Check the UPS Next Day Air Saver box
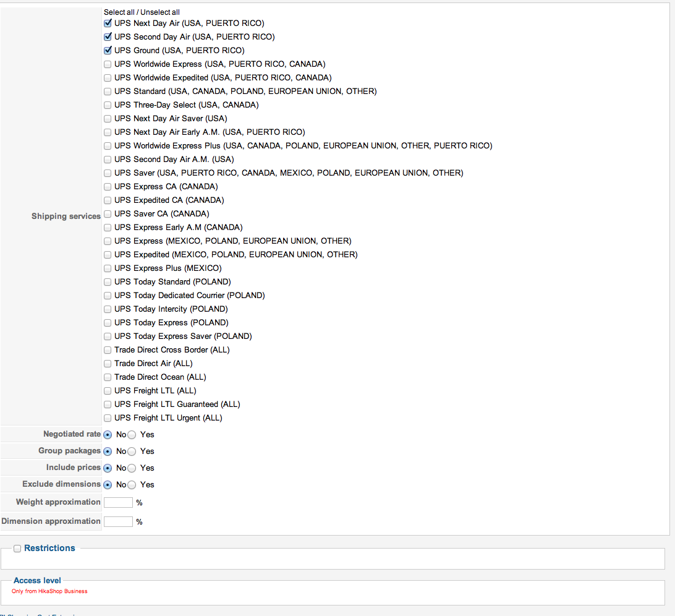 pos(108,119)
